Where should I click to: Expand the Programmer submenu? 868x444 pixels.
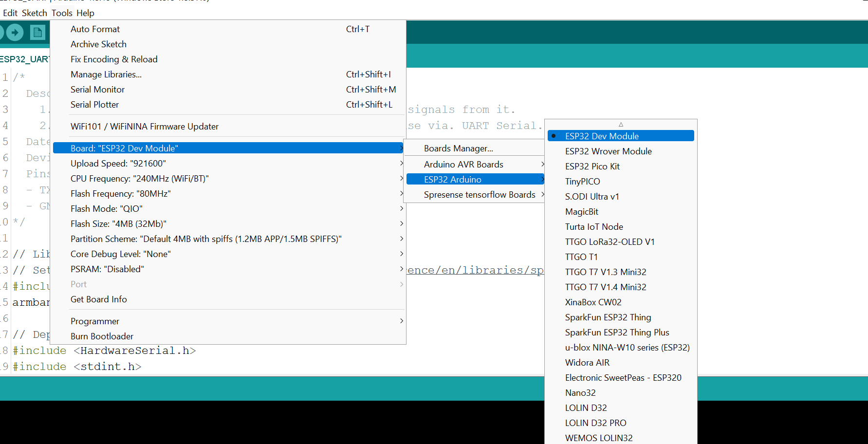click(95, 321)
